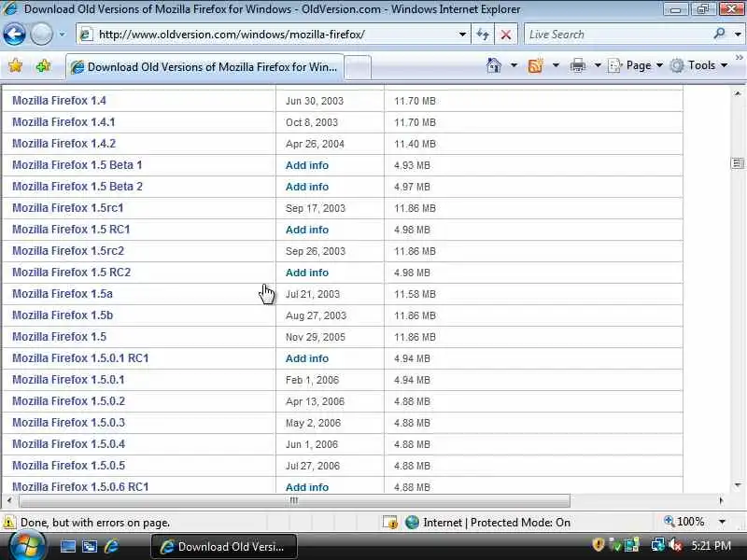747x560 pixels.
Task: Click horizontal scrollbar left arrow
Action: pyautogui.click(x=9, y=500)
